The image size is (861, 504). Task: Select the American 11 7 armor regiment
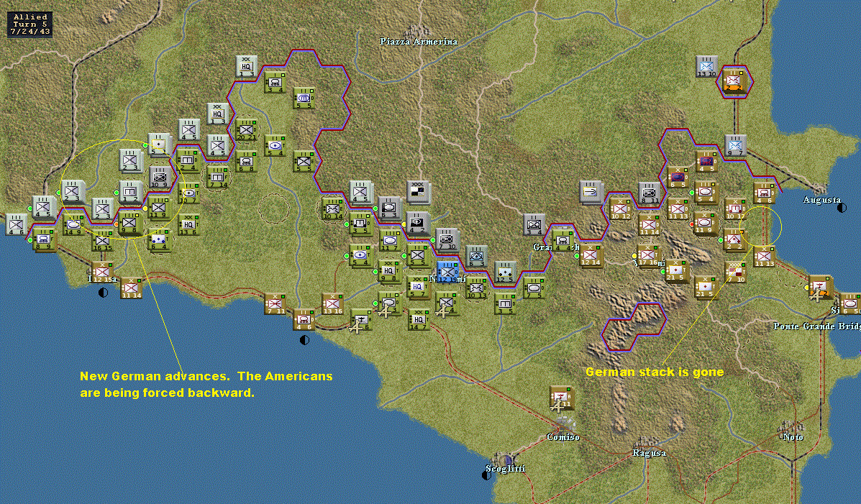click(x=390, y=240)
